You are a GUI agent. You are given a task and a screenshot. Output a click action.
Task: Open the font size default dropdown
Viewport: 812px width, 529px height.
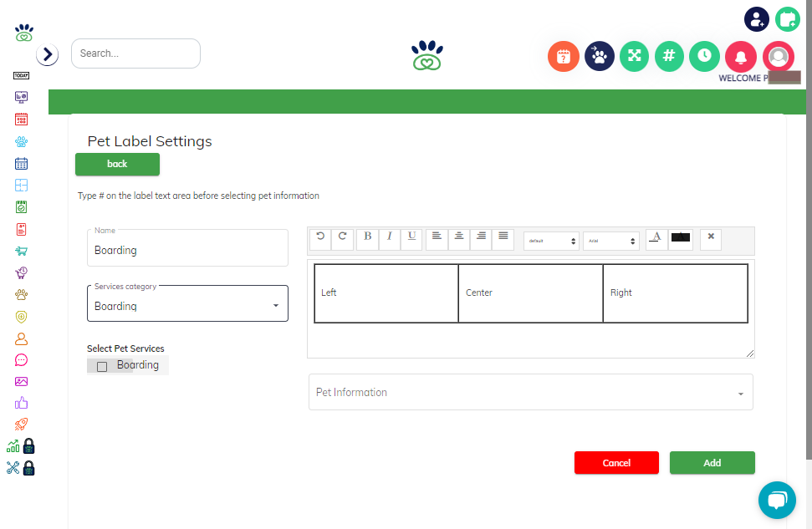[552, 241]
